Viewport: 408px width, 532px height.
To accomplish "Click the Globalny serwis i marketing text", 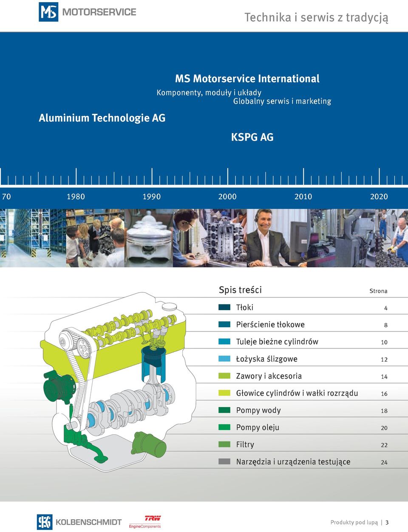I will point(282,101).
